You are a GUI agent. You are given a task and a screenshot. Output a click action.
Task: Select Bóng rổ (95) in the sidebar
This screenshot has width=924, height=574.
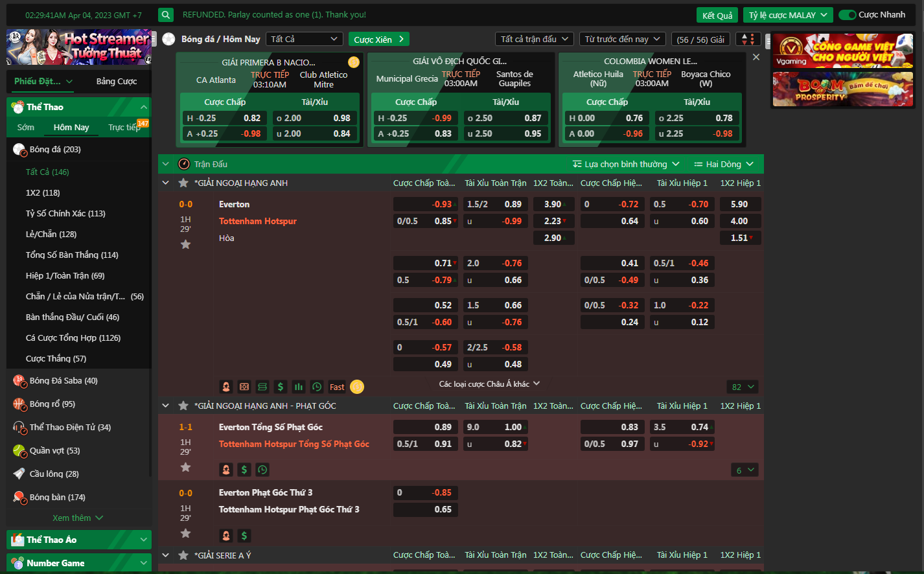point(79,404)
